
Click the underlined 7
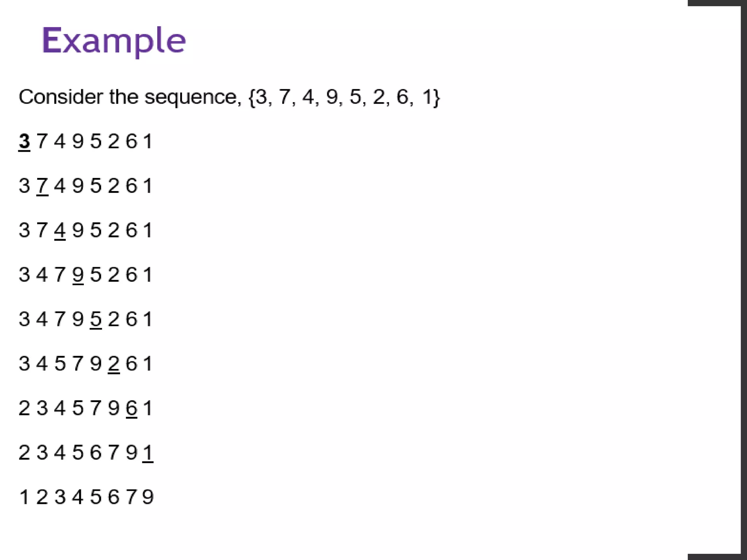[x=42, y=186]
